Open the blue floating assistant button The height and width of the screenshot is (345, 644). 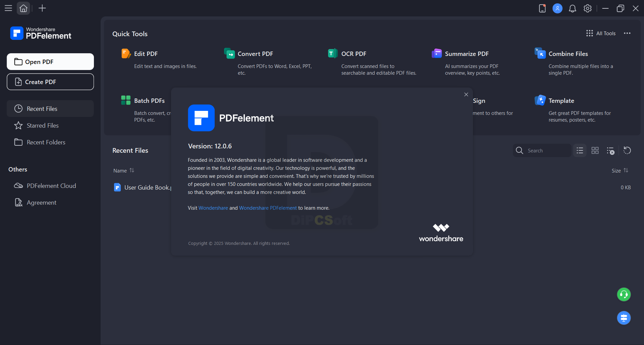[x=624, y=318]
